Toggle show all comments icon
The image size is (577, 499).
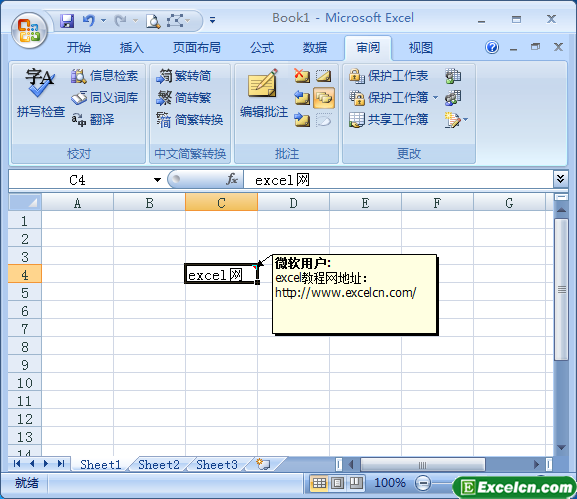pyautogui.click(x=324, y=98)
